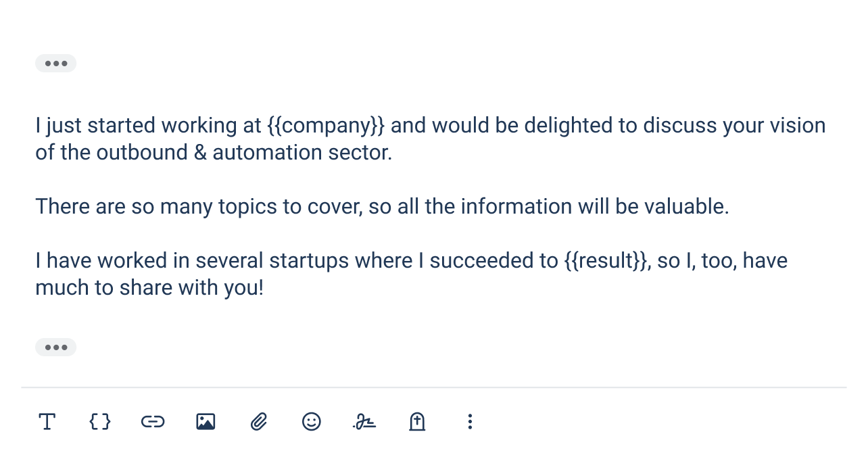Expand the collapsed footer section below the text
This screenshot has height=457, width=868.
[x=55, y=347]
